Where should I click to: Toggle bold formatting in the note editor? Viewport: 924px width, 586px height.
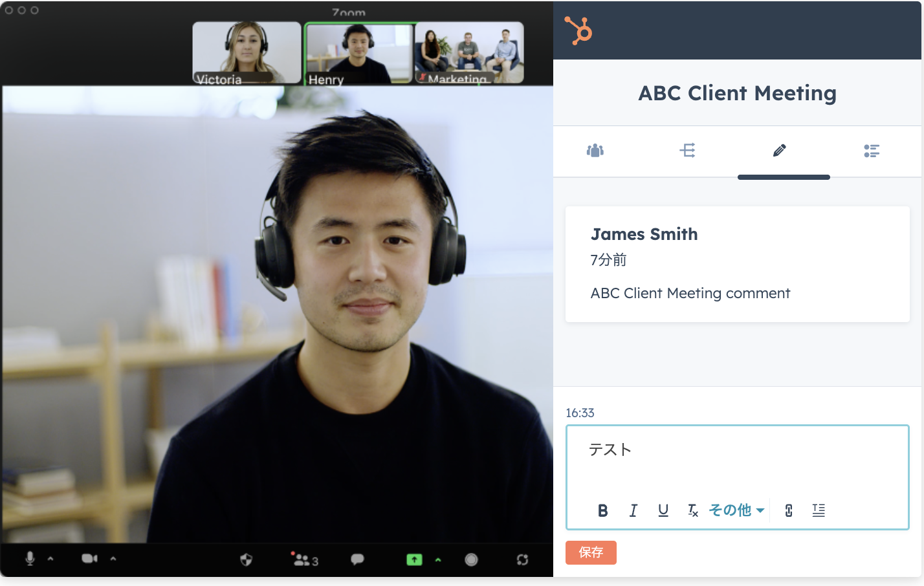pyautogui.click(x=602, y=510)
